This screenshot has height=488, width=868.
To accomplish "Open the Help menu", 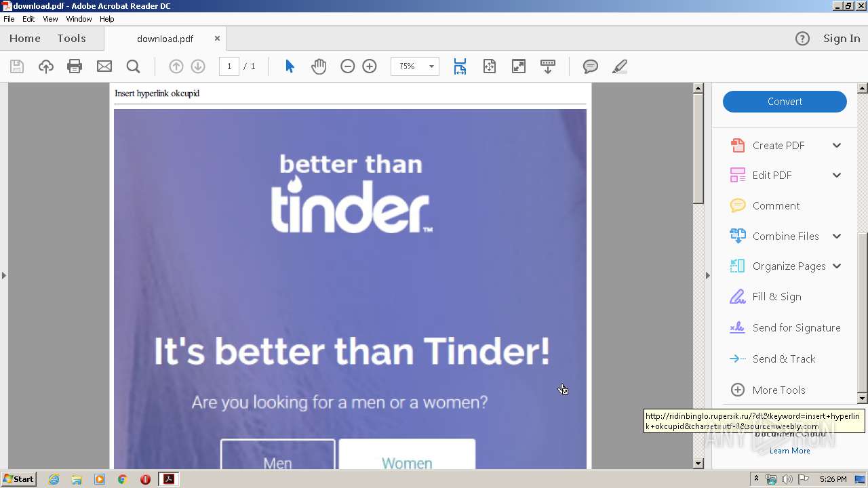I will [x=106, y=19].
